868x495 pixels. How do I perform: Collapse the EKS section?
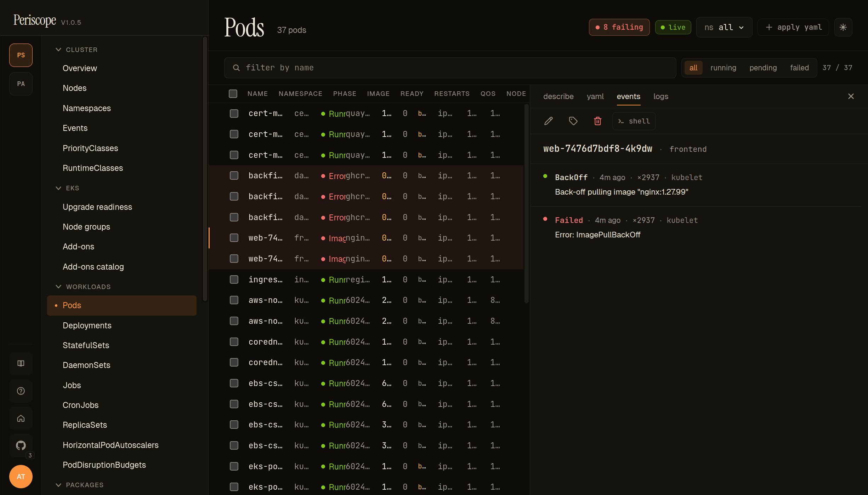pos(67,188)
